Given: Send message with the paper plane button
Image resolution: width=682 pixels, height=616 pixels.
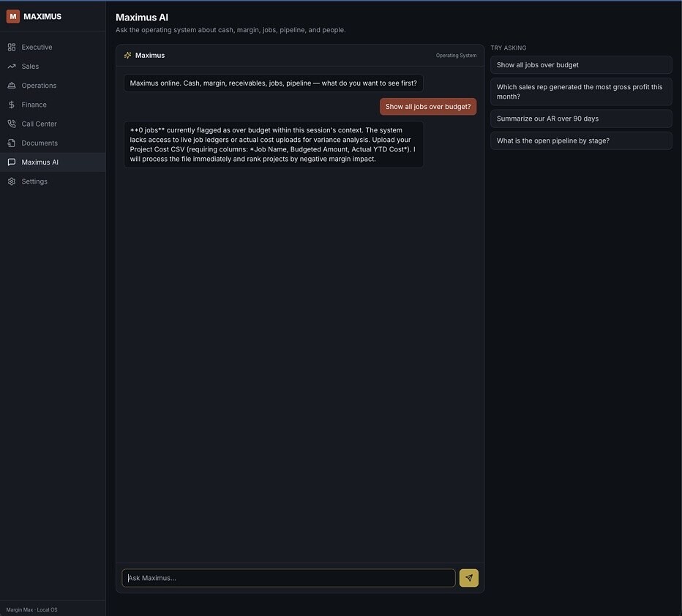Looking at the screenshot, I should (468, 578).
